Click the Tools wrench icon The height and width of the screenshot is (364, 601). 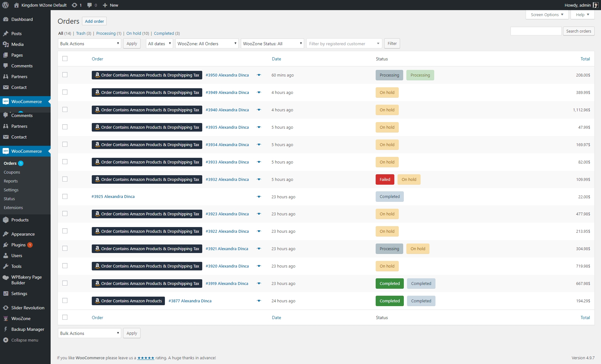click(6, 266)
